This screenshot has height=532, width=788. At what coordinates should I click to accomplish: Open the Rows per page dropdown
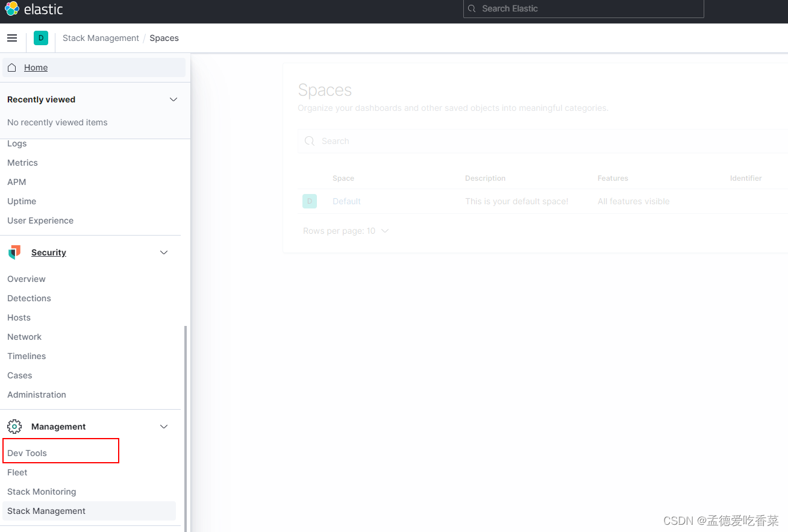click(x=346, y=231)
